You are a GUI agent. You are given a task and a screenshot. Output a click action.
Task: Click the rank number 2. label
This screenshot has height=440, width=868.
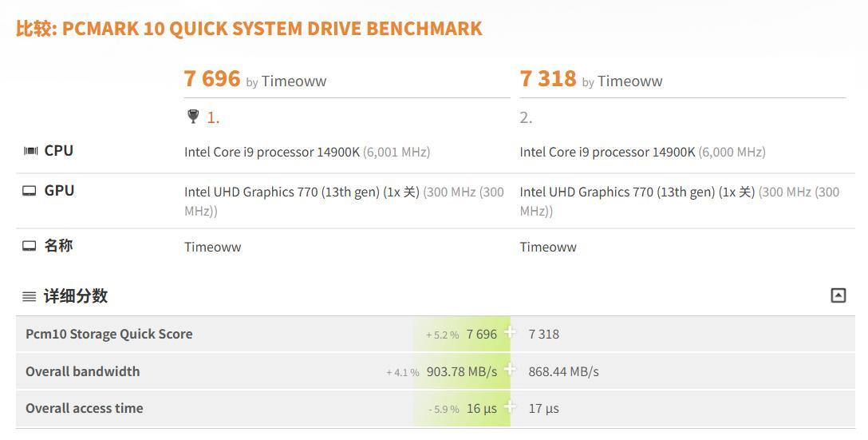[x=526, y=117]
